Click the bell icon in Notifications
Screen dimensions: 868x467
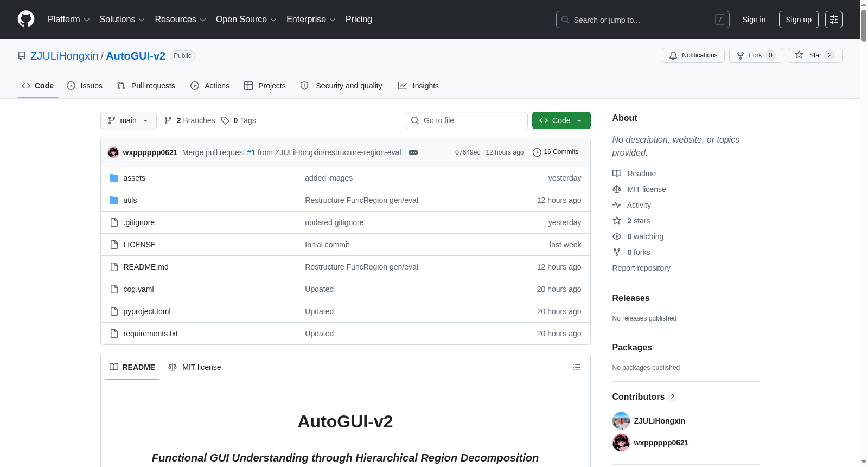tap(673, 55)
